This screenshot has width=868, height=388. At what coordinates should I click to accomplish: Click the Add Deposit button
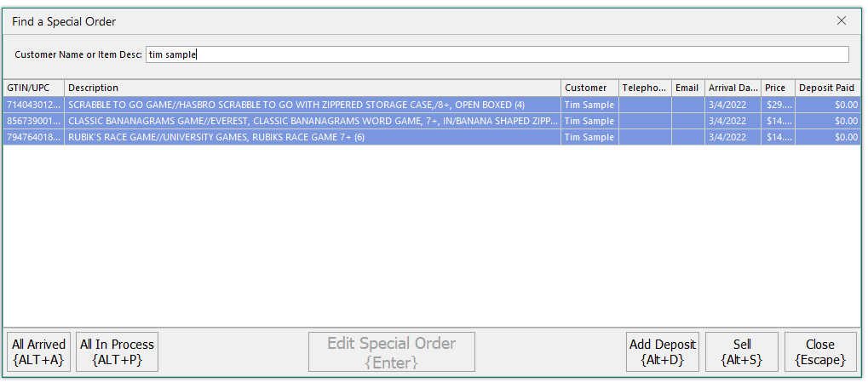pyautogui.click(x=663, y=351)
